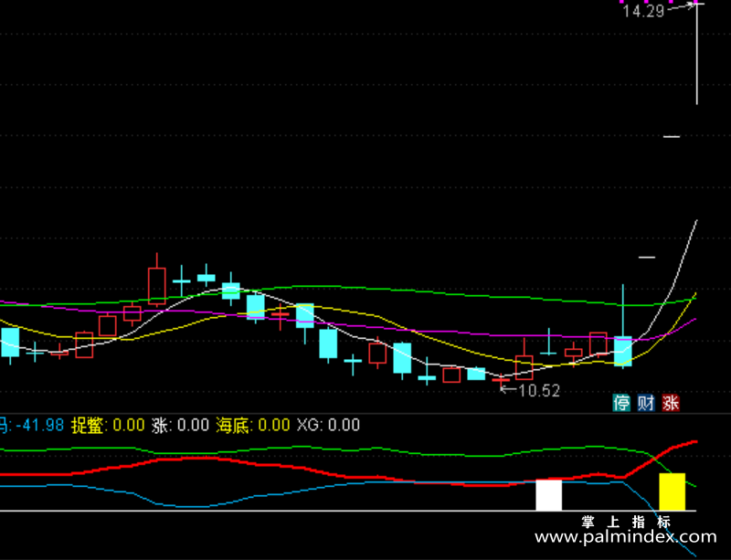Click the 张: 0.00 indicator readout
This screenshot has height=560, width=731.
pos(180,425)
